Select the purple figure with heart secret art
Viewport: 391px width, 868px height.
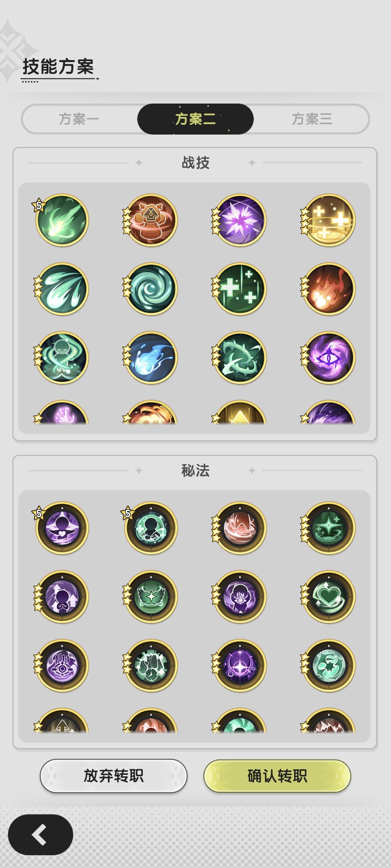click(62, 528)
